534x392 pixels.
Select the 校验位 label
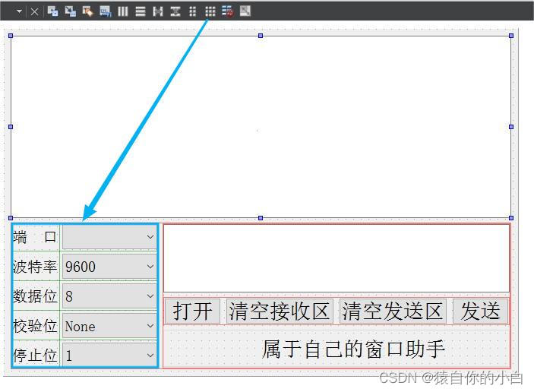(x=35, y=326)
